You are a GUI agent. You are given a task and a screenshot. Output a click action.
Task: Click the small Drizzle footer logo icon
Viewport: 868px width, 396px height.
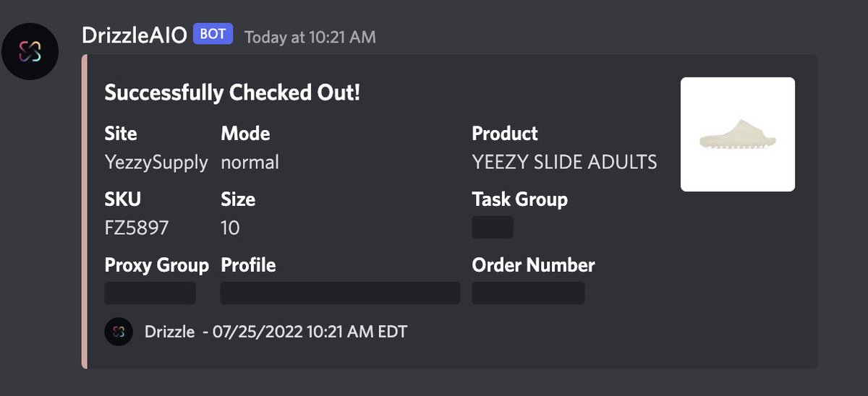[119, 332]
